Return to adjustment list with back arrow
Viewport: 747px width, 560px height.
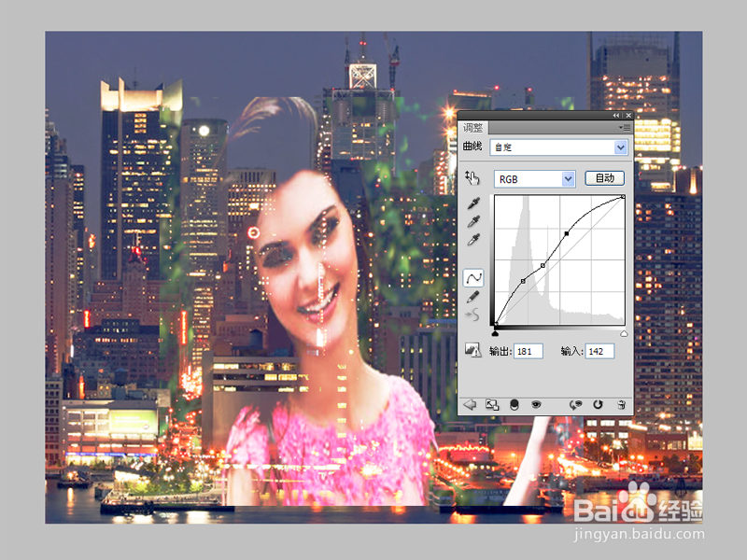(470, 405)
